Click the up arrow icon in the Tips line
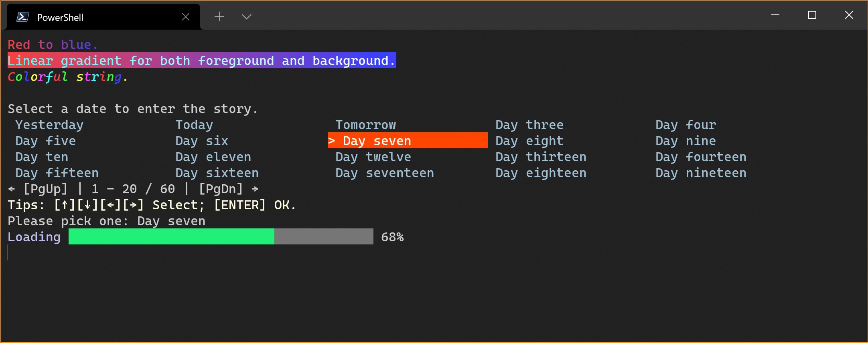This screenshot has width=868, height=343. pos(64,205)
